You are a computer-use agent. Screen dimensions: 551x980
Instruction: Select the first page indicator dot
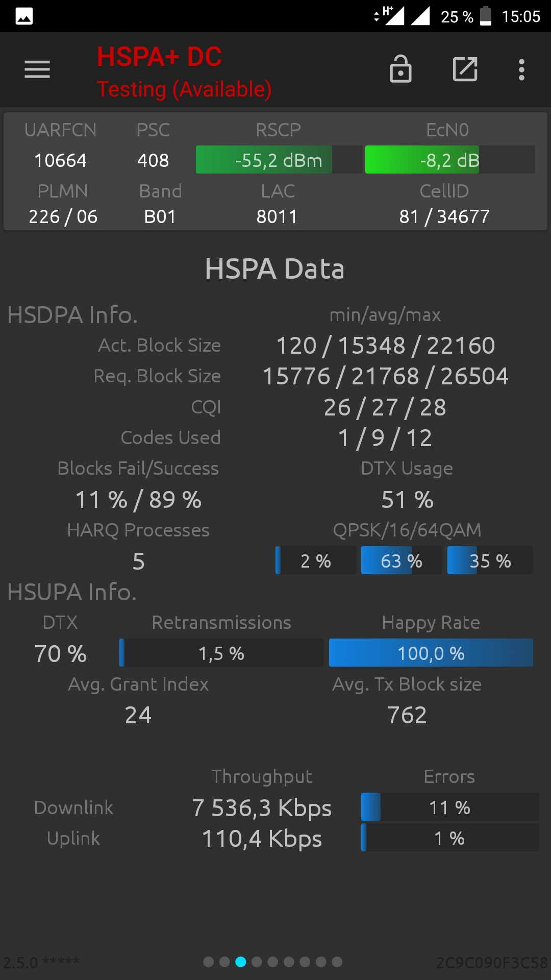coord(208,962)
